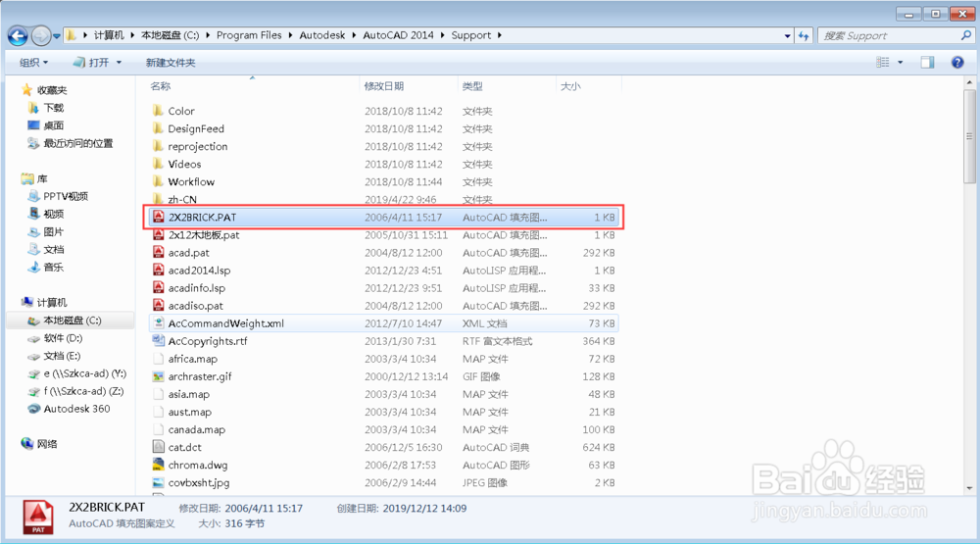Viewport: 980px width, 544px height.
Task: Open the 组织 menu
Action: tap(33, 63)
